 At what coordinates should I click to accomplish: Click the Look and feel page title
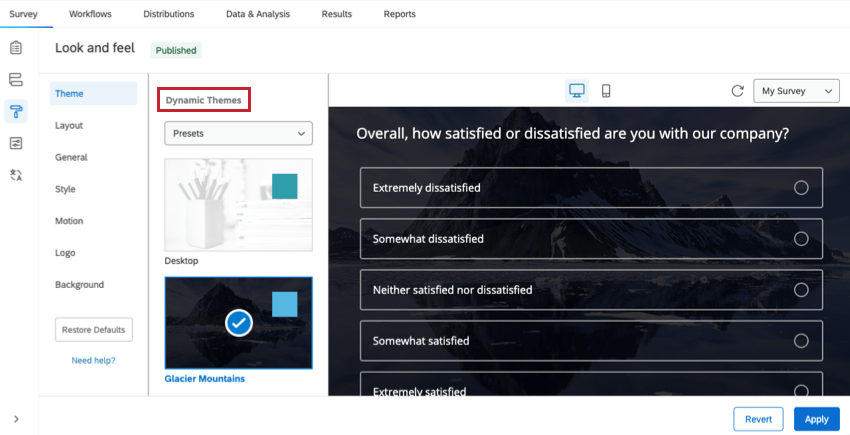point(95,48)
